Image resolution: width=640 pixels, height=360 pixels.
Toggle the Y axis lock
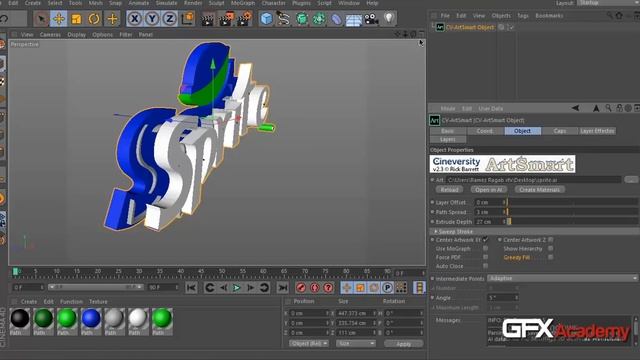[152, 19]
